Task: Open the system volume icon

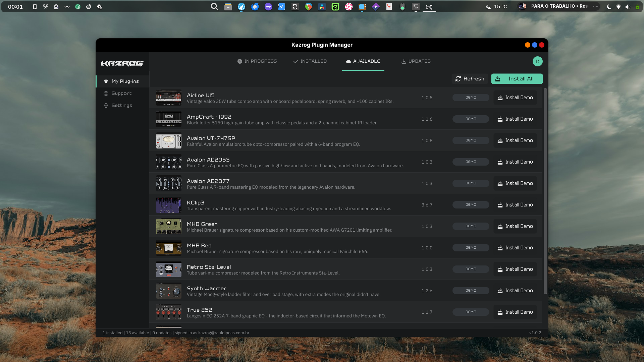Action: (x=628, y=7)
